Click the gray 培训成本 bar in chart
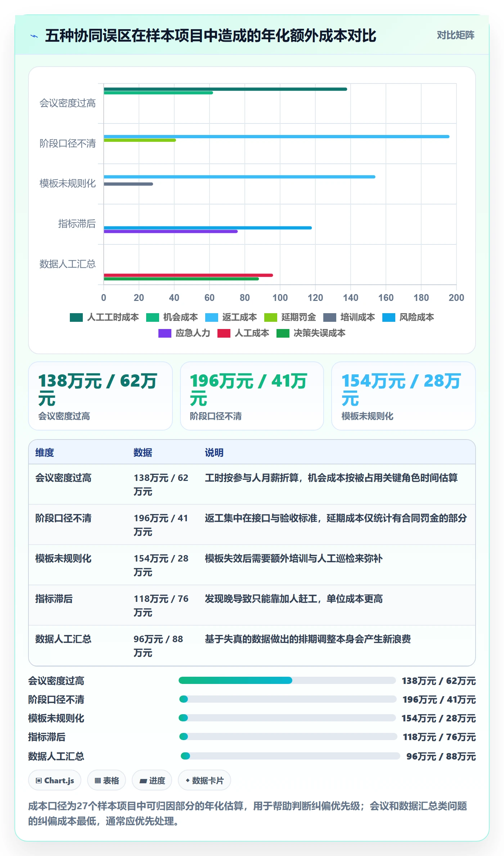This screenshot has width=504, height=856. point(128,184)
